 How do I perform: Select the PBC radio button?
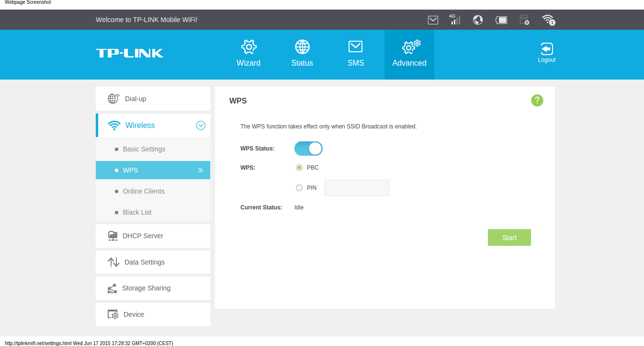[299, 168]
